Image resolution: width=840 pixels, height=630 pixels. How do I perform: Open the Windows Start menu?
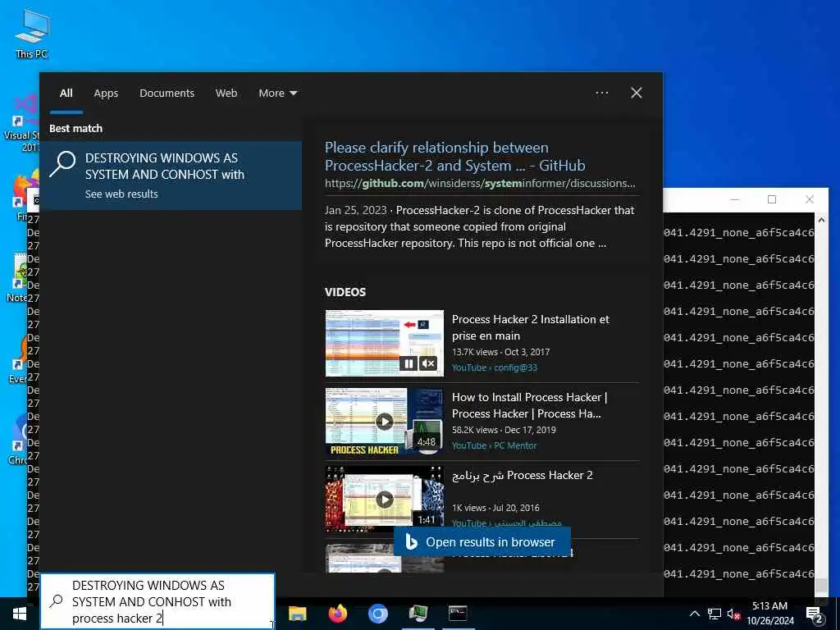(20, 614)
